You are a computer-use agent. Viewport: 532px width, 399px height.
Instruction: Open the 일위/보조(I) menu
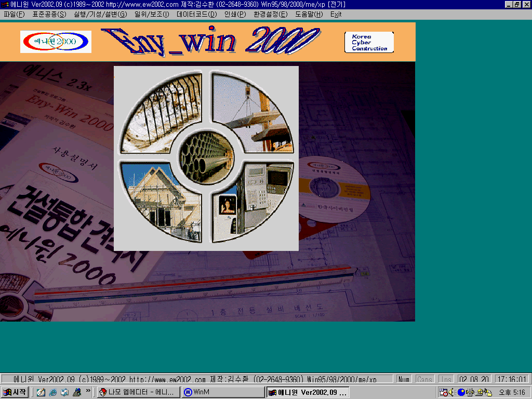coord(152,14)
